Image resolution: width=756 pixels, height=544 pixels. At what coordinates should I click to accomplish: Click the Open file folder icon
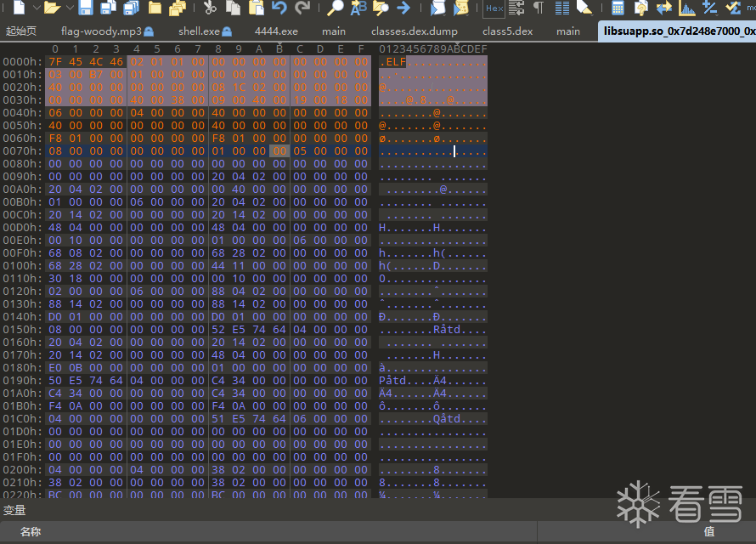pyautogui.click(x=52, y=8)
